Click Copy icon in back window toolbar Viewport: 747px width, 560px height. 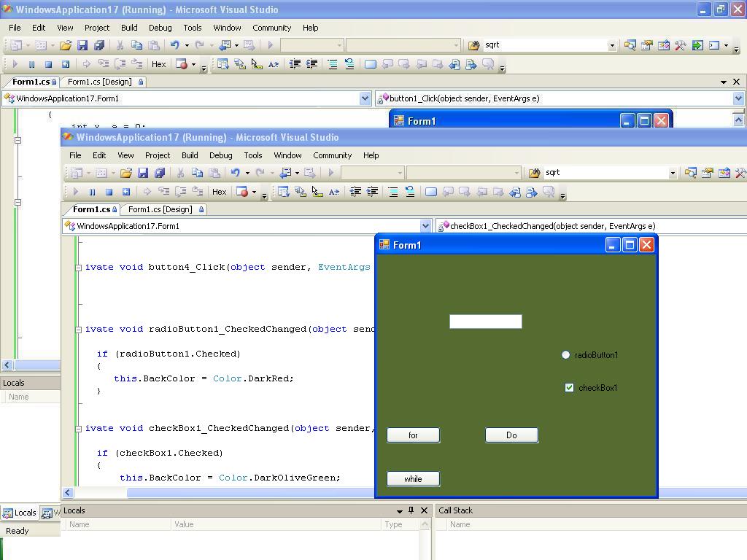click(136, 45)
